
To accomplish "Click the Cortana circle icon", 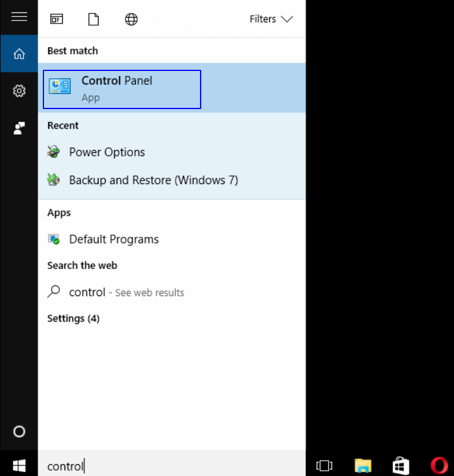I will point(19,431).
